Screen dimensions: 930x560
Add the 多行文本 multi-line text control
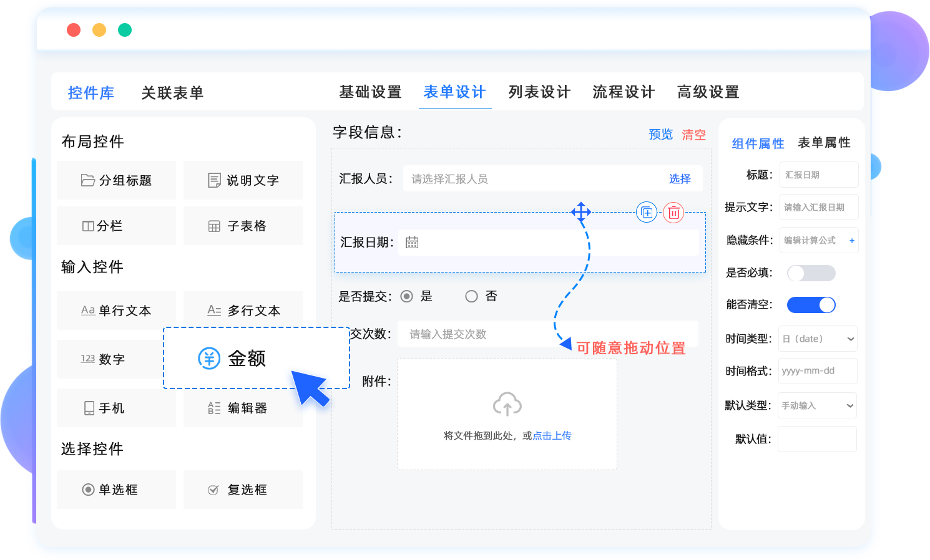[x=243, y=311]
